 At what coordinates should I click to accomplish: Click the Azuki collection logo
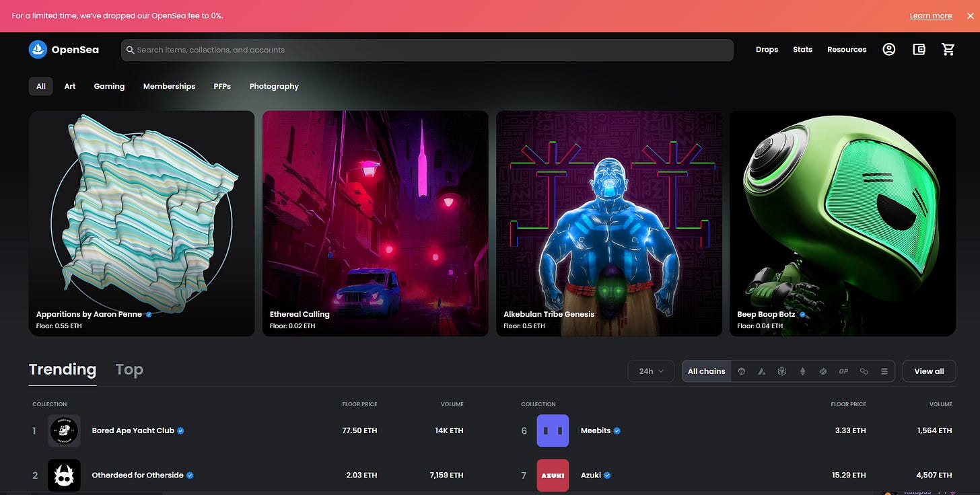553,475
